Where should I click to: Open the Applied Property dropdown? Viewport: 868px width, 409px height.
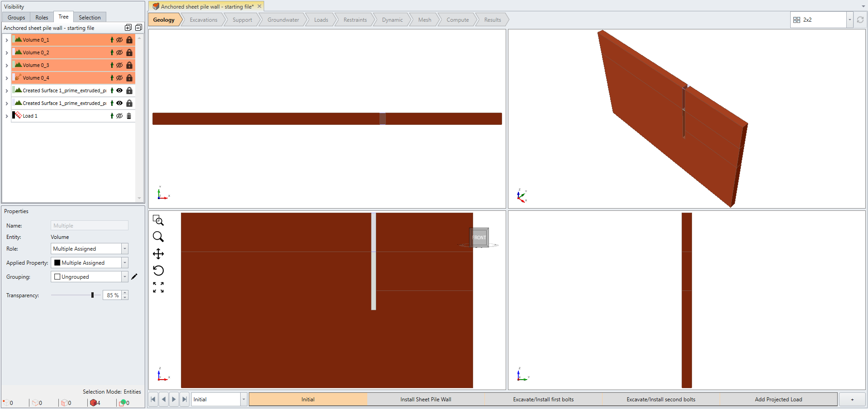[125, 263]
